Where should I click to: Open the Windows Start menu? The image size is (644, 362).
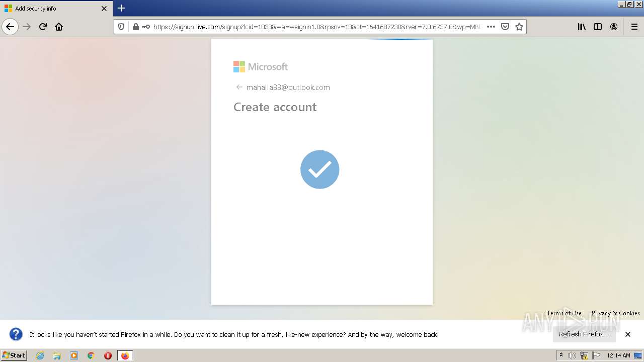[x=14, y=355]
